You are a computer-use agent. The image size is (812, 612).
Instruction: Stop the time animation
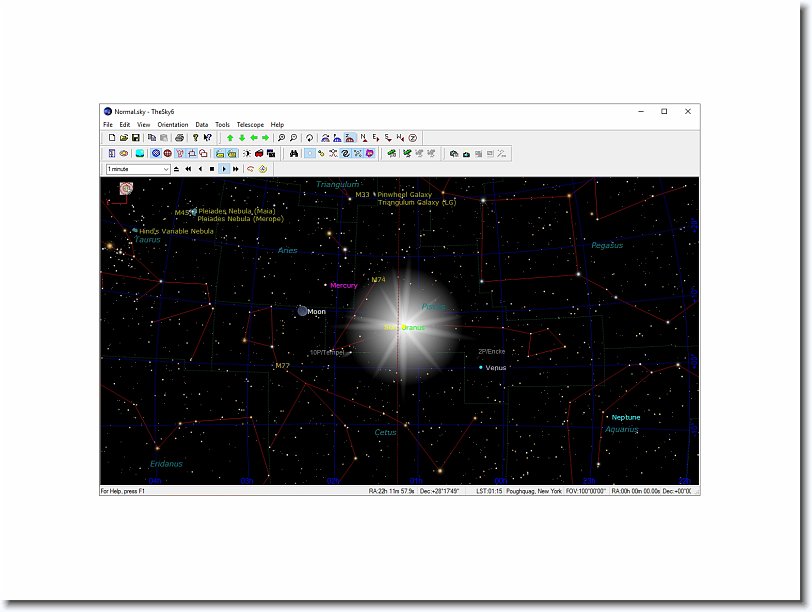click(x=212, y=169)
